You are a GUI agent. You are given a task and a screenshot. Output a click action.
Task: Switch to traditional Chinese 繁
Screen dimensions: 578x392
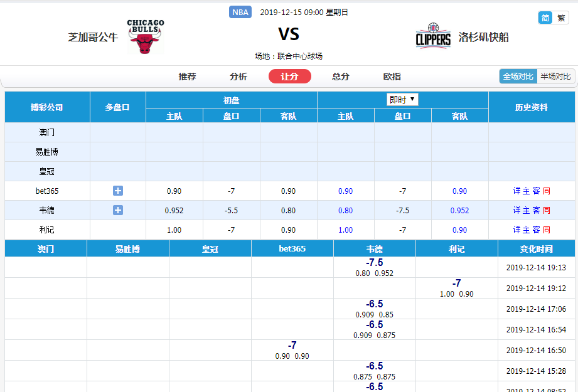[561, 18]
